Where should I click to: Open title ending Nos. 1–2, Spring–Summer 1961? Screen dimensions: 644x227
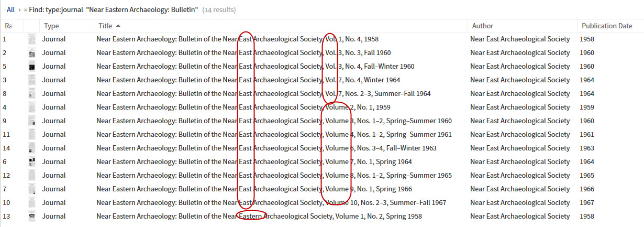point(274,134)
